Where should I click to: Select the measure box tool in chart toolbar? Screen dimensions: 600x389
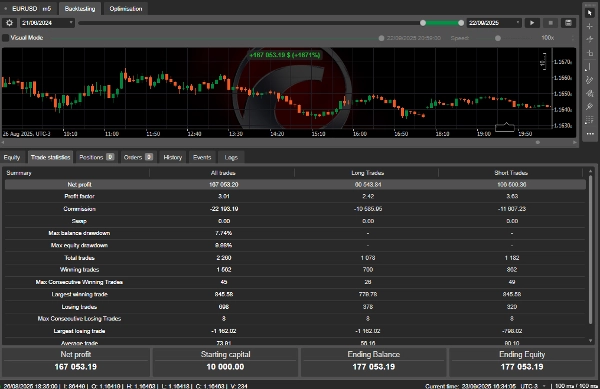590,53
